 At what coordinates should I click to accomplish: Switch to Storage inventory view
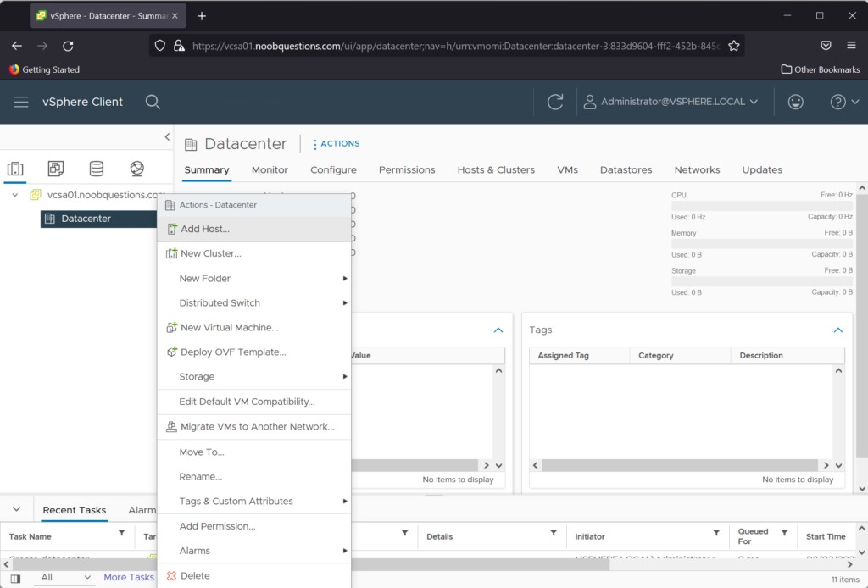(x=97, y=169)
